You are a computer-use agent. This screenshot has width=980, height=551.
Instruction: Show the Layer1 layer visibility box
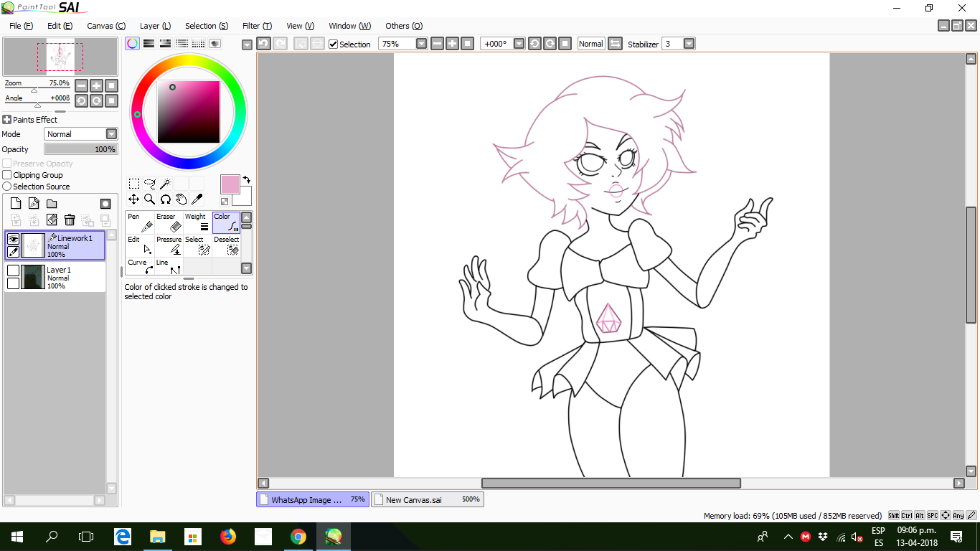pos(13,270)
